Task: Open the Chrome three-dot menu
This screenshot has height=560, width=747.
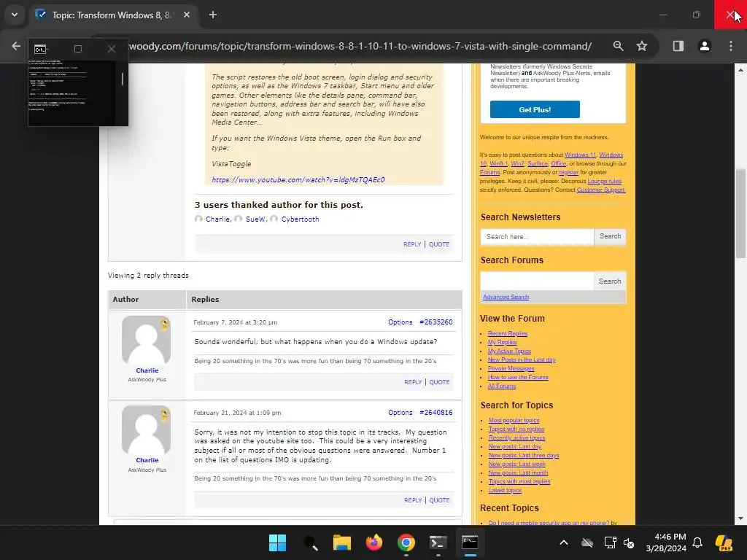Action: 731,46
